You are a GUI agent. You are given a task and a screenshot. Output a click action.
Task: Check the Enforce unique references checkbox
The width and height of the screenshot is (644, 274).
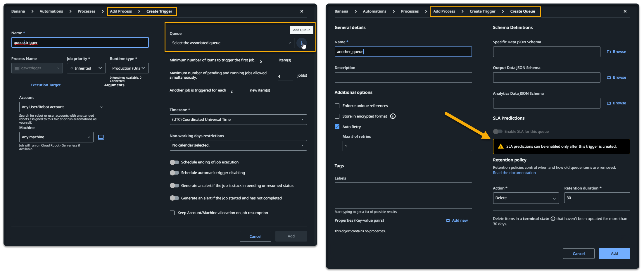[337, 106]
